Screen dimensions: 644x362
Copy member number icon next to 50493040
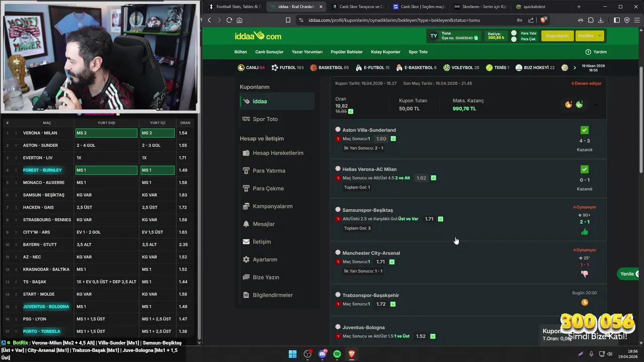click(476, 38)
